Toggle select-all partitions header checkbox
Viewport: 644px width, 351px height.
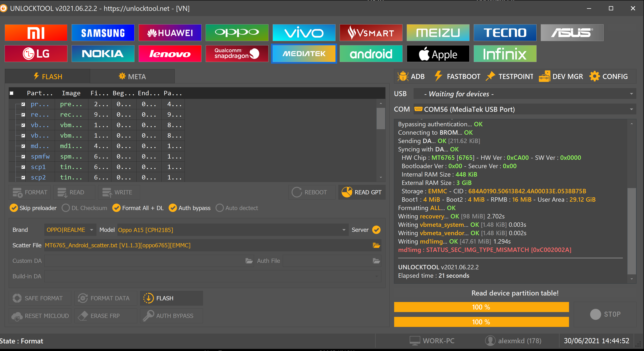[x=12, y=93]
